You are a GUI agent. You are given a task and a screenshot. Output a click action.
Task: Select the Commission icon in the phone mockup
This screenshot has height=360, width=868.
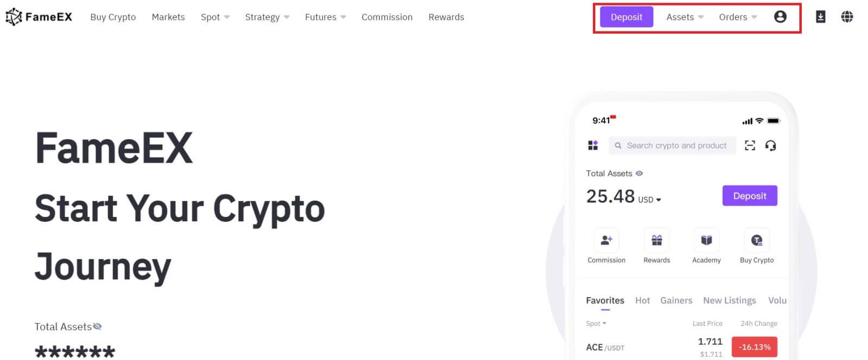606,239
